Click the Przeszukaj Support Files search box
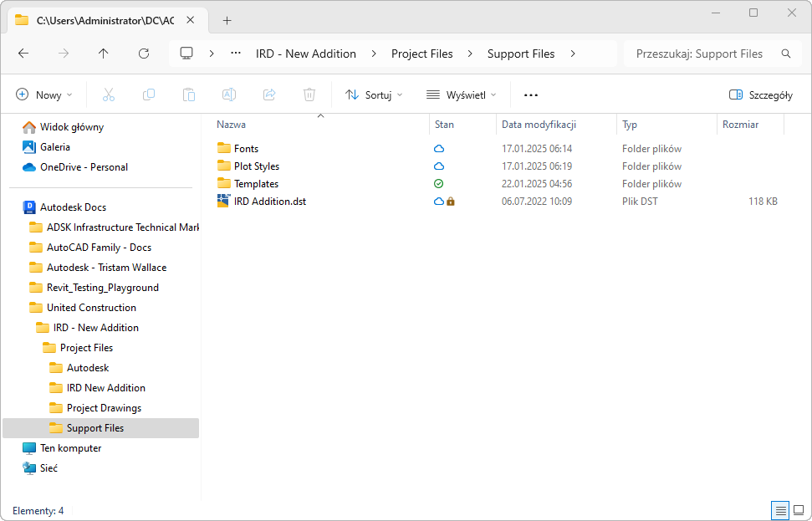 coord(699,54)
